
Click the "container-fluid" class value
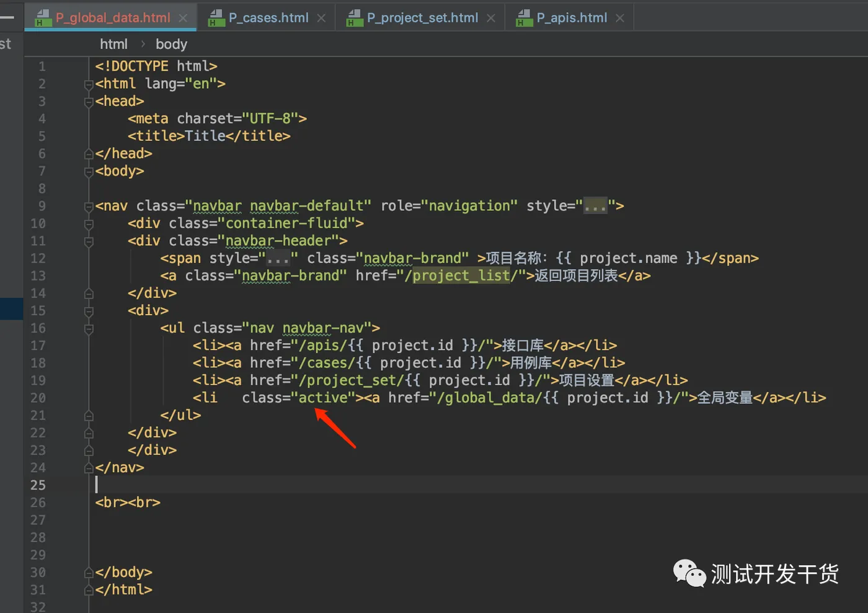pos(286,223)
